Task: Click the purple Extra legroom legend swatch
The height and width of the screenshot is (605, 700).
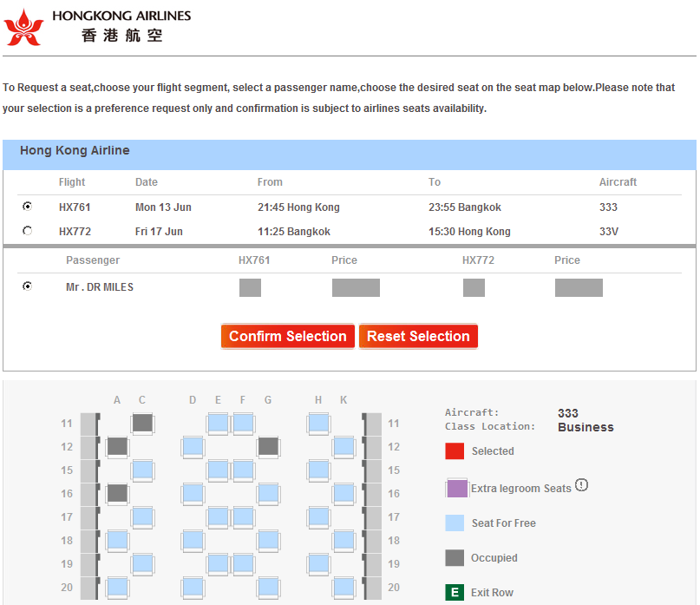Action: pos(457,488)
